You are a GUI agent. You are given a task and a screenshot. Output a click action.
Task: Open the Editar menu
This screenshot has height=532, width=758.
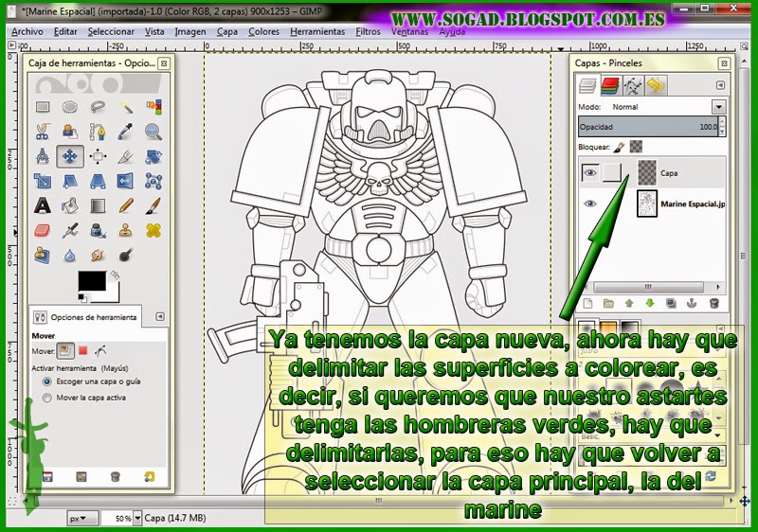click(65, 32)
